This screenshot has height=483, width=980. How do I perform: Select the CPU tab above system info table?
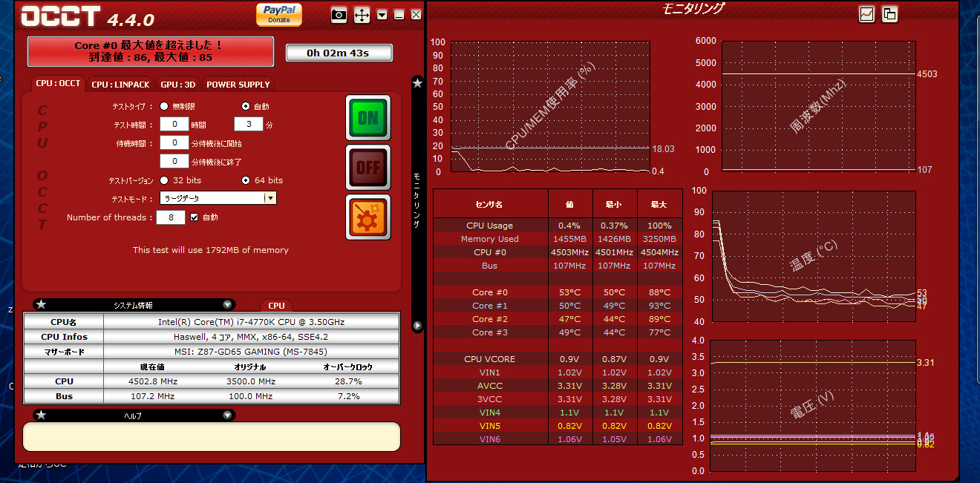276,305
